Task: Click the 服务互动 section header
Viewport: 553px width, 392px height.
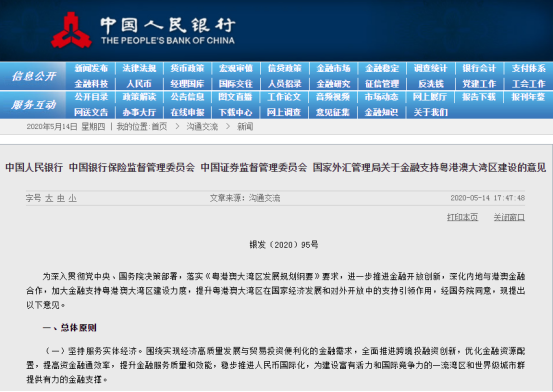Action: coord(34,104)
